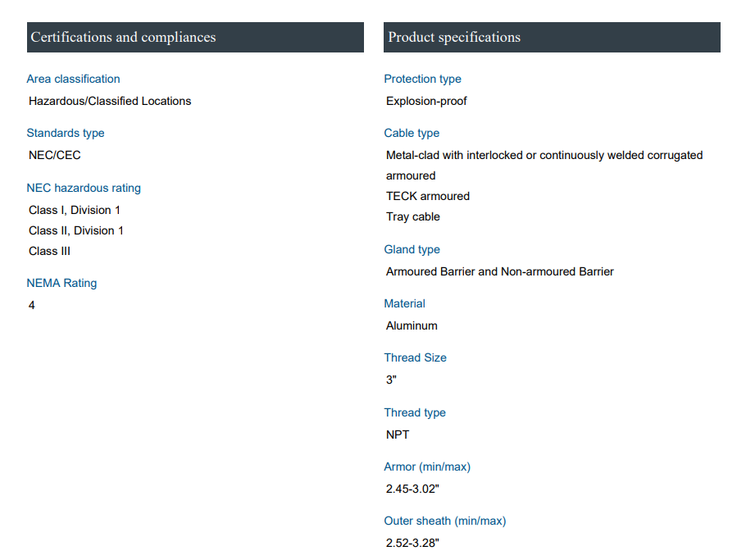
Task: Click the Certifications and compliances header
Action: point(123,38)
